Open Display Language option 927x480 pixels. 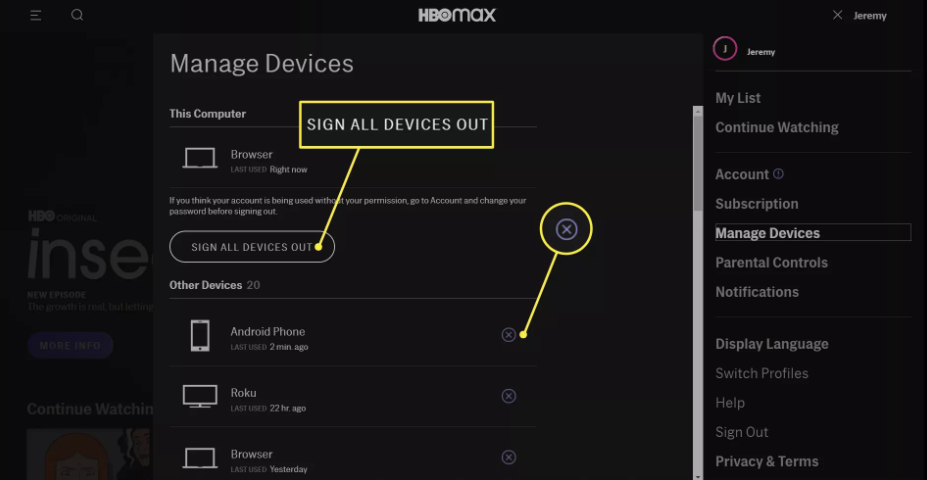(772, 344)
